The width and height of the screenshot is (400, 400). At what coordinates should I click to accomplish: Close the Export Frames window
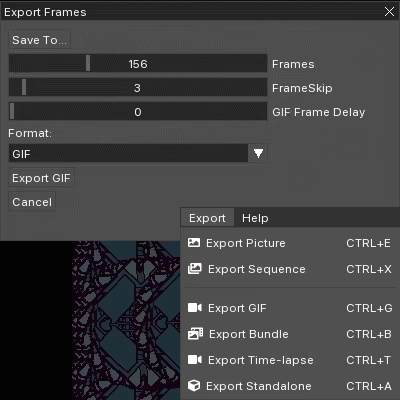tap(389, 12)
